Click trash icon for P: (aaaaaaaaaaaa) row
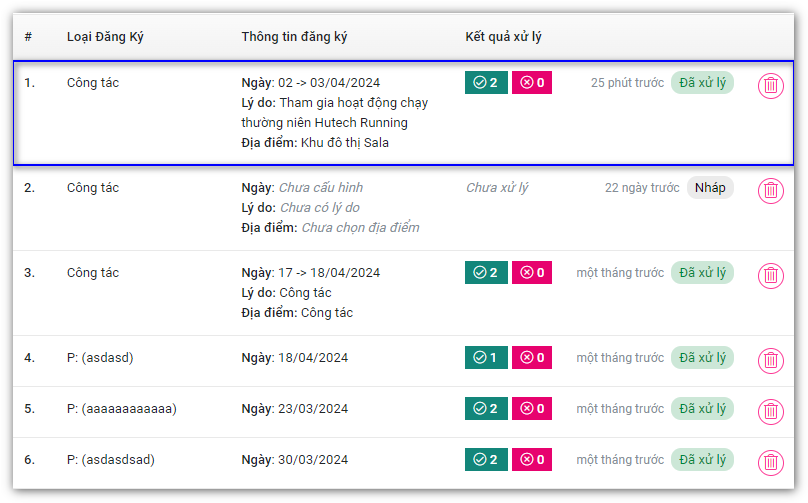808x503 pixels. (x=771, y=411)
